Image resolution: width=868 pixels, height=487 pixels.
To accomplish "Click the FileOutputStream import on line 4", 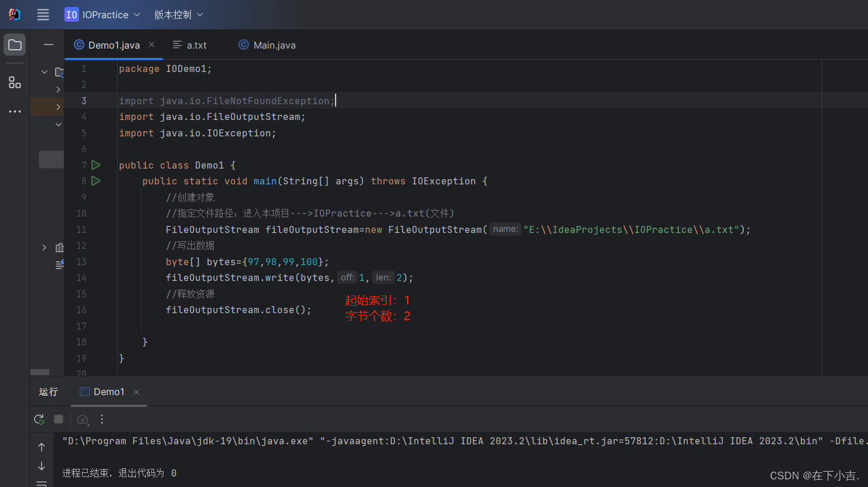I will point(212,117).
